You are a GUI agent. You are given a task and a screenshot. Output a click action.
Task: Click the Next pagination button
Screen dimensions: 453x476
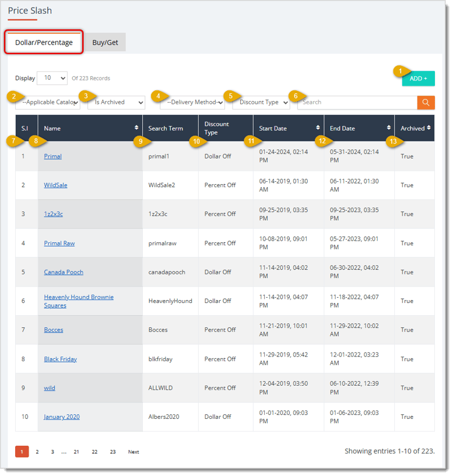(x=134, y=452)
